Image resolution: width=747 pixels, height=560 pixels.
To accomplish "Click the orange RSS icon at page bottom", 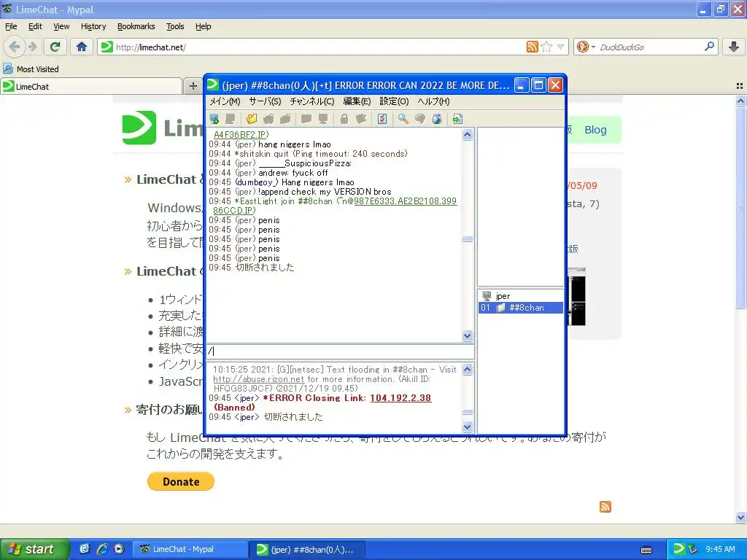I will [605, 507].
